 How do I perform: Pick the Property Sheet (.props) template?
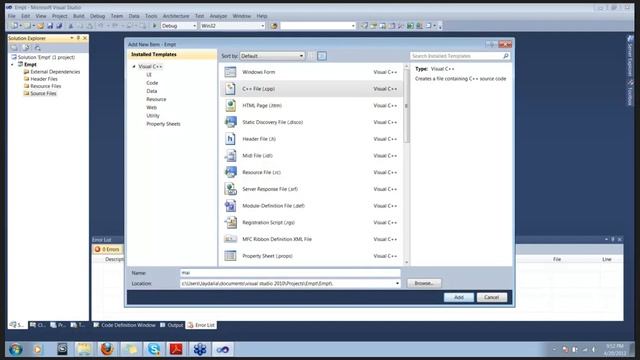pyautogui.click(x=311, y=256)
